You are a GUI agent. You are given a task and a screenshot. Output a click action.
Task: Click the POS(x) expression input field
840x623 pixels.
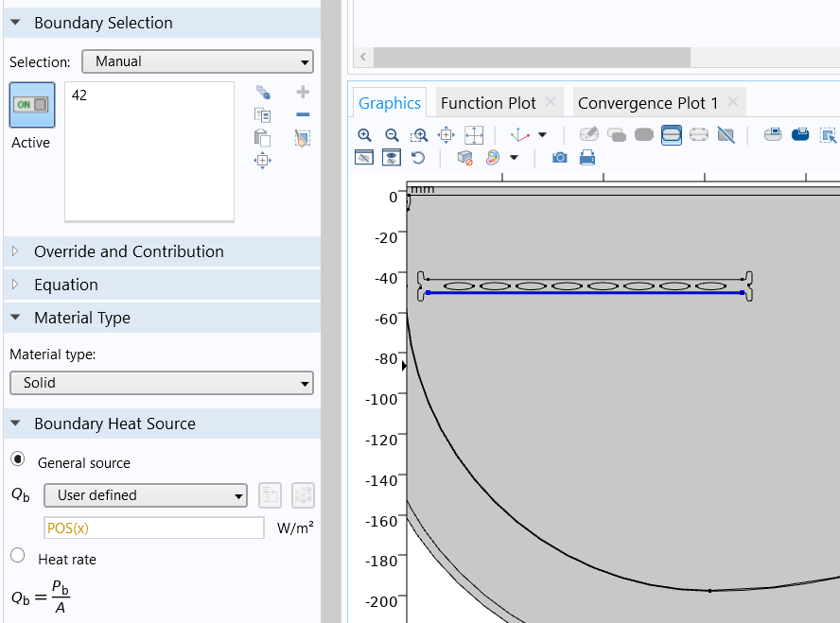pyautogui.click(x=154, y=528)
